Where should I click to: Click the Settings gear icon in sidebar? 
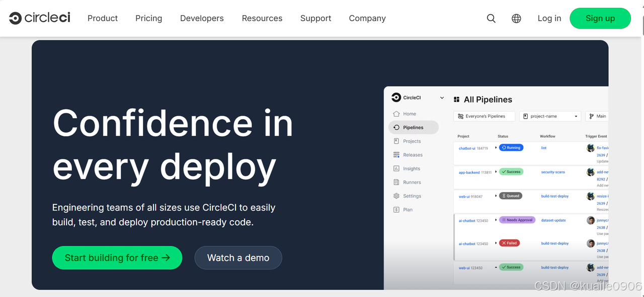pyautogui.click(x=396, y=196)
